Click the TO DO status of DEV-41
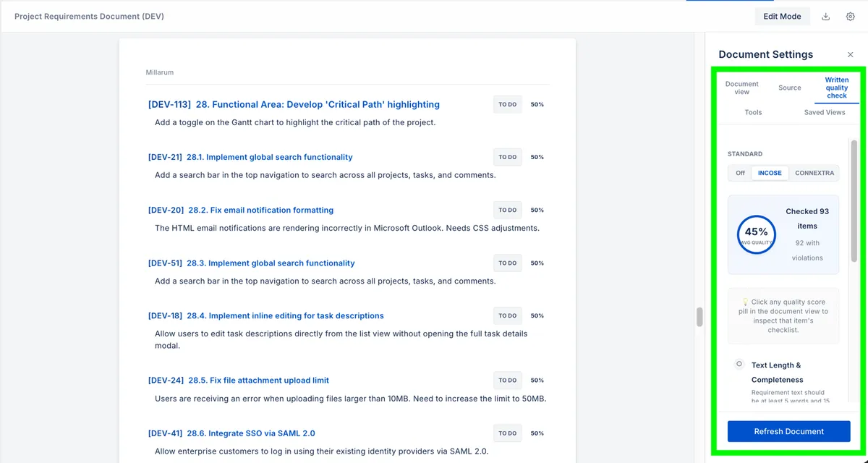The width and height of the screenshot is (868, 463). click(508, 433)
